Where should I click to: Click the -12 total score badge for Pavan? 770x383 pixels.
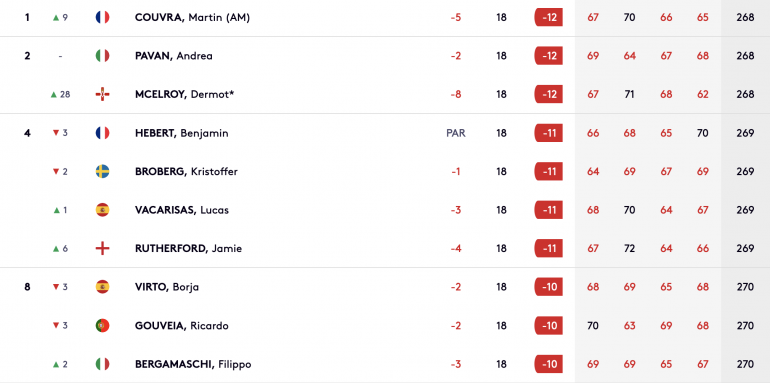pyautogui.click(x=549, y=56)
